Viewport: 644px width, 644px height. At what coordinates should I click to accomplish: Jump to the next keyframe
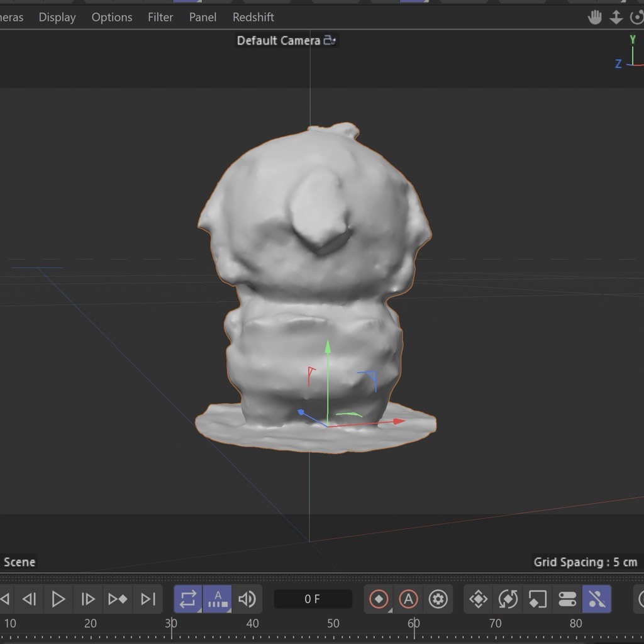point(118,599)
